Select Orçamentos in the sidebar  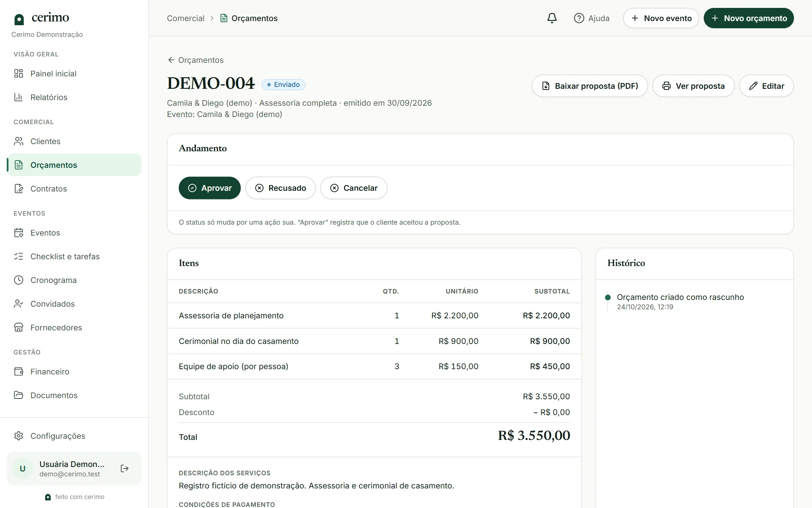point(74,165)
